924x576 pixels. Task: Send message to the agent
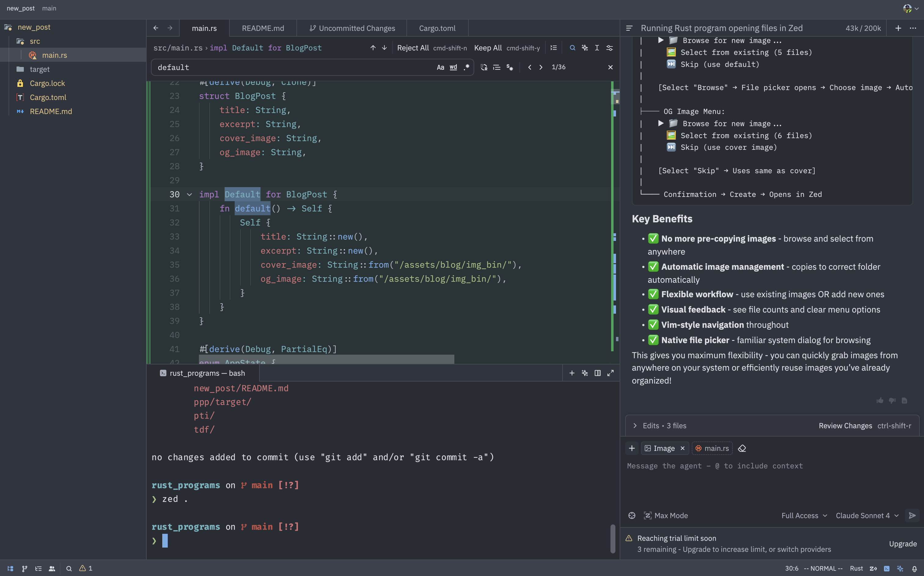(912, 515)
